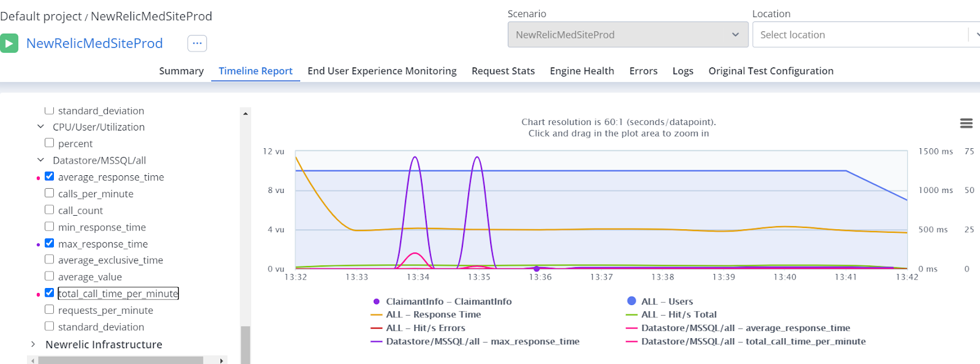
Task: Enable the call_count checkbox
Action: (49, 210)
